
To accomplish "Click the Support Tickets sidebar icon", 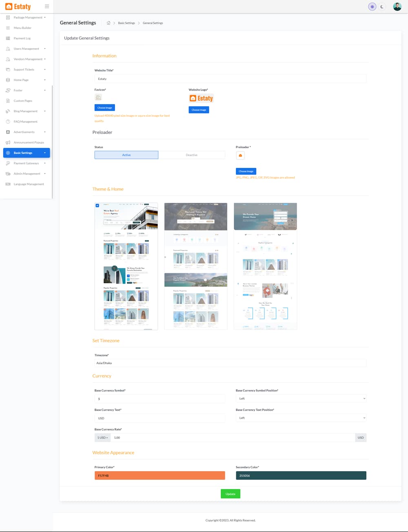I will click(x=8, y=69).
